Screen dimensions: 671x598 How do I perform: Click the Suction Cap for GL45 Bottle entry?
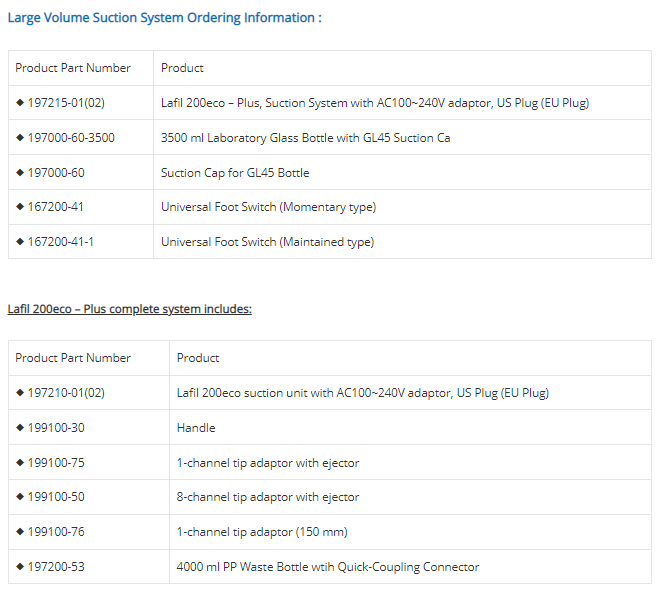click(x=235, y=173)
